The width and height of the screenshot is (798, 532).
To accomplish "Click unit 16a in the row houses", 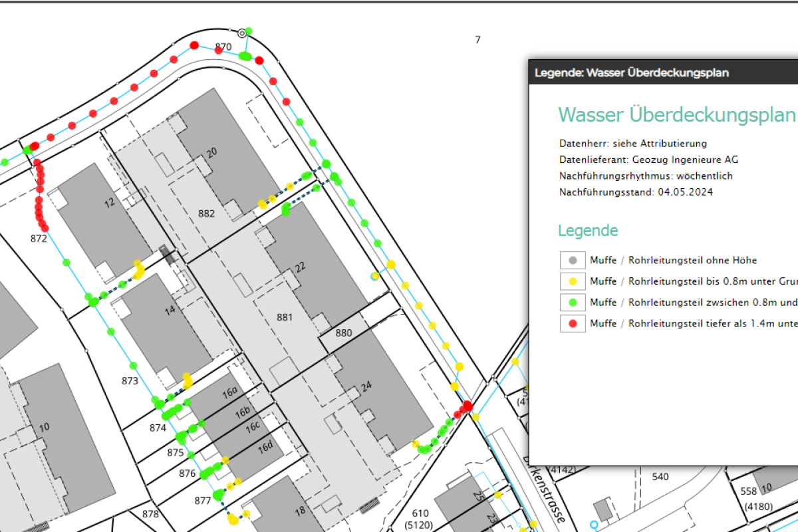I will pos(230,393).
